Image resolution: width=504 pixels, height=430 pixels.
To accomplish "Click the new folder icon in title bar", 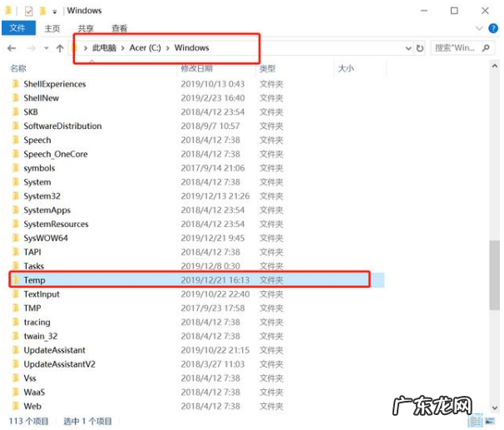I will tap(42, 11).
